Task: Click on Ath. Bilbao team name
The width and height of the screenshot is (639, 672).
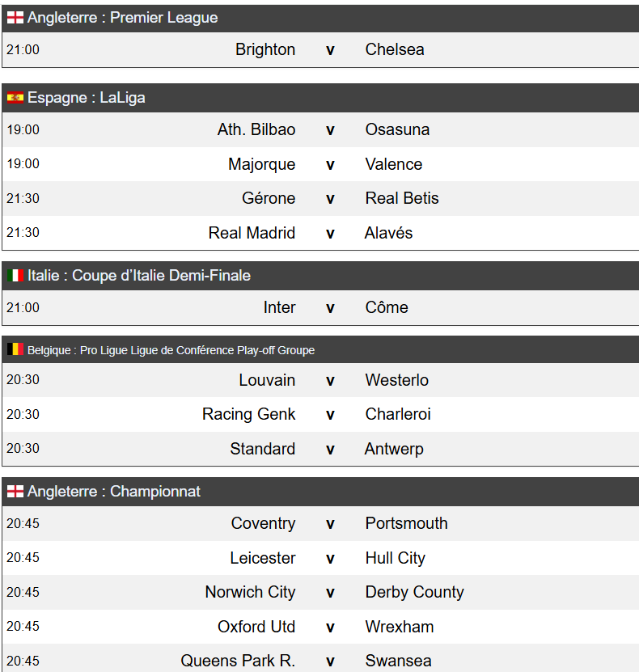Action: (x=256, y=129)
